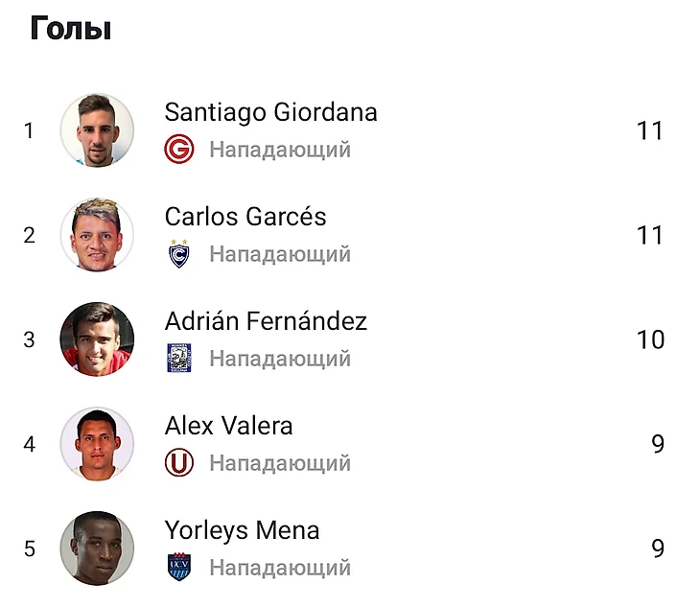Click Adrián Fernández's goal count 10
Viewport: 700px width, 607px height.
650,339
